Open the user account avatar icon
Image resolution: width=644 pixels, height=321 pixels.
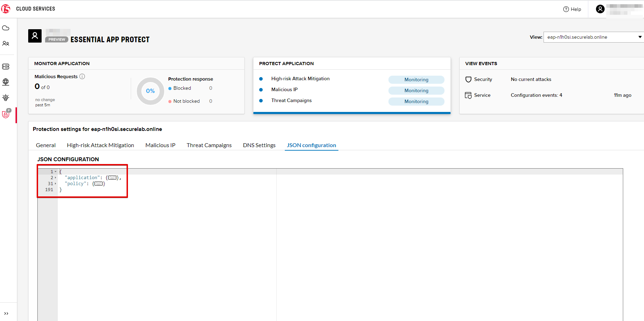600,9
